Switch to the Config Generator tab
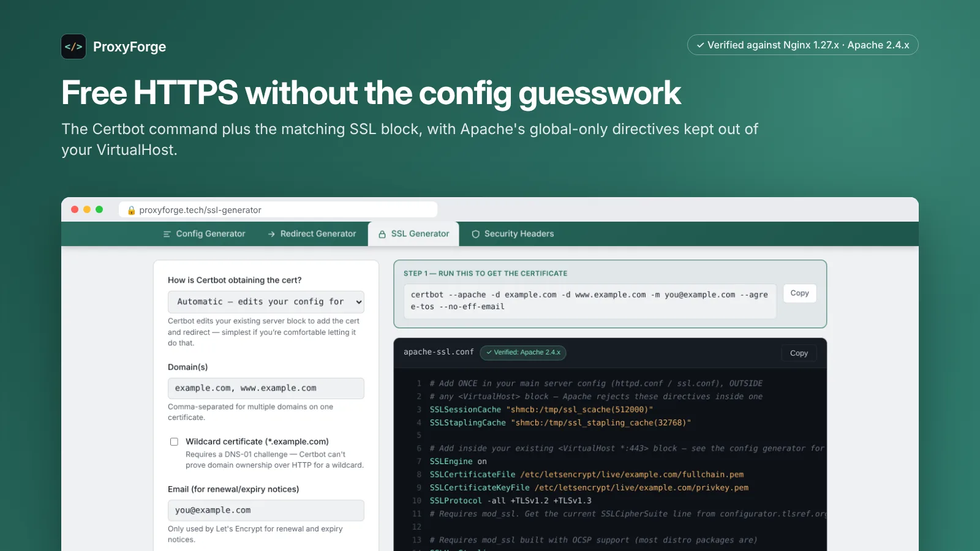The height and width of the screenshot is (551, 980). tap(204, 234)
